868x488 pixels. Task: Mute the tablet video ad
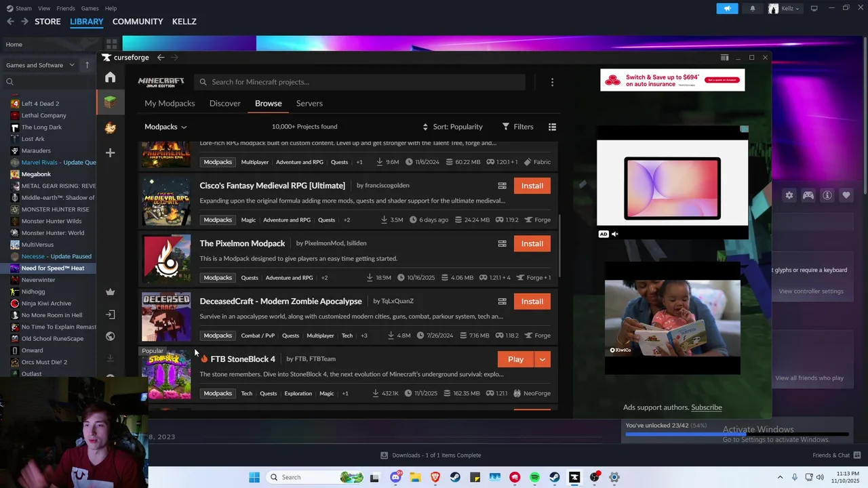pyautogui.click(x=615, y=234)
